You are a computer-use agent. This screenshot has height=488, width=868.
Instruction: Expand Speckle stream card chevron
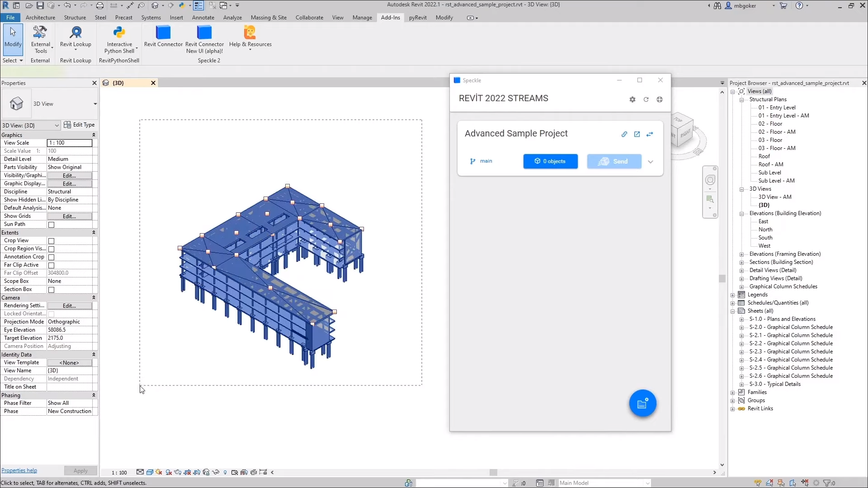(x=651, y=162)
